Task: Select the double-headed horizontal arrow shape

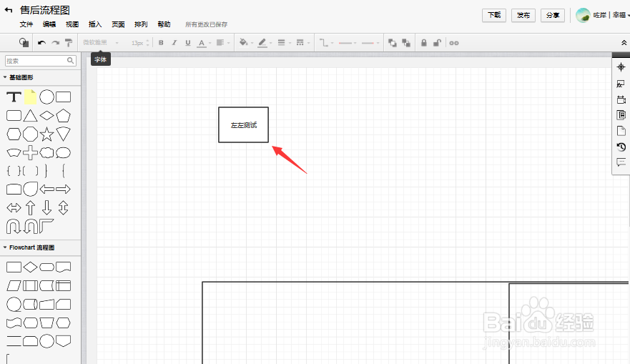Action: click(14, 207)
